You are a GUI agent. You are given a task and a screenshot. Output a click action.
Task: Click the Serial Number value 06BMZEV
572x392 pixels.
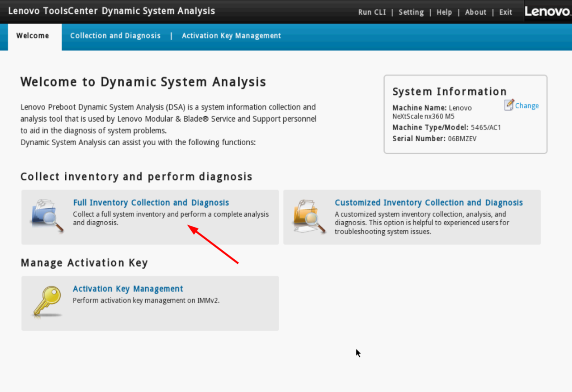[x=462, y=139]
